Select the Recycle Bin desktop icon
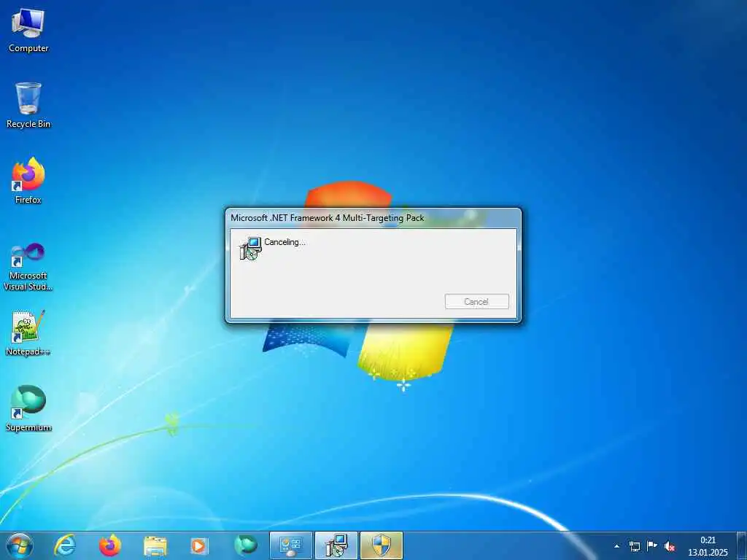 [28, 105]
